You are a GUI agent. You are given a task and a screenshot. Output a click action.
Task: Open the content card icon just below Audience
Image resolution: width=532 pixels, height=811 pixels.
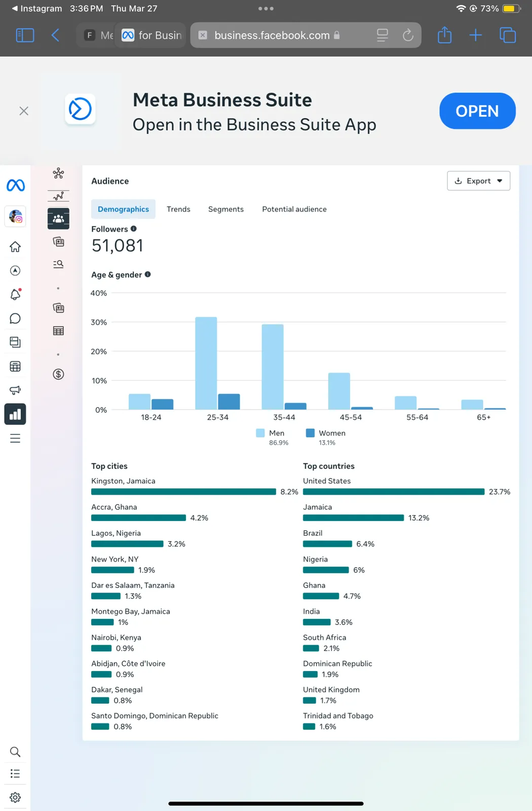click(x=58, y=242)
